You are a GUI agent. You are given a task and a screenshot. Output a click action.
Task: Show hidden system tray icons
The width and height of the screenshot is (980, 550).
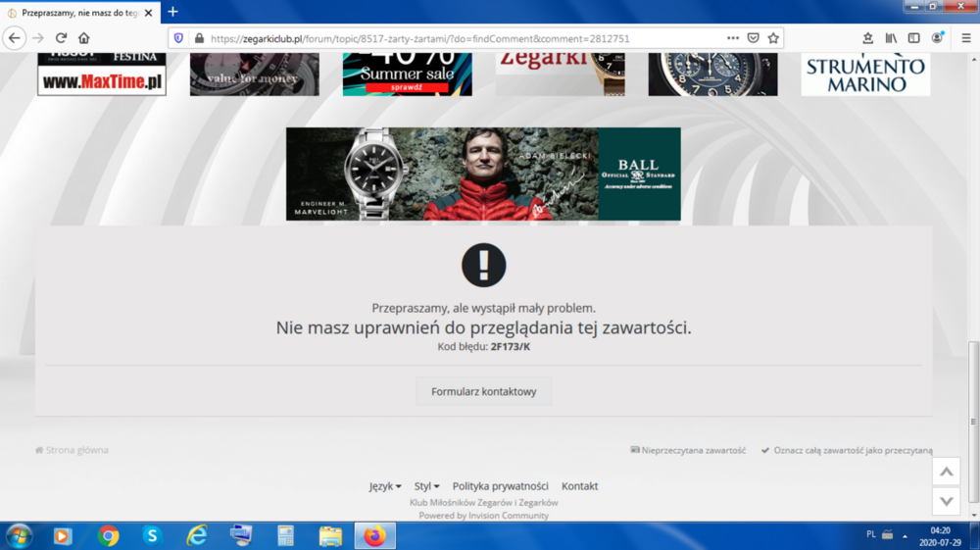point(905,535)
